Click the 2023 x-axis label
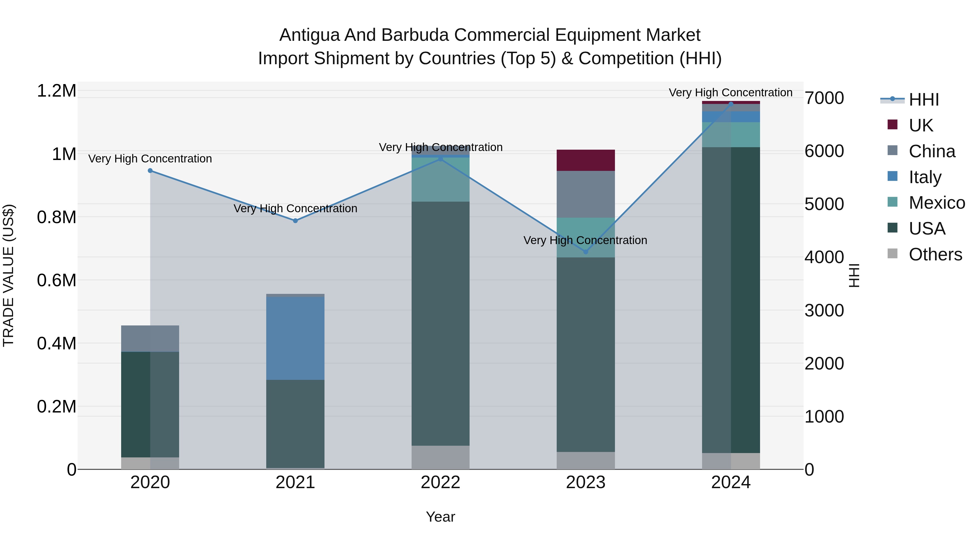The image size is (980, 551). (x=586, y=482)
